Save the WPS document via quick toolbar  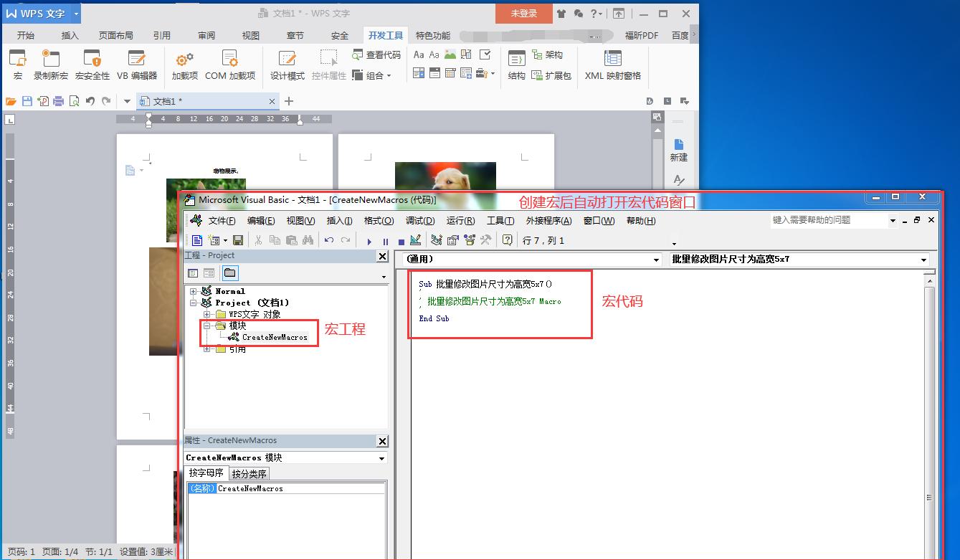pyautogui.click(x=27, y=101)
